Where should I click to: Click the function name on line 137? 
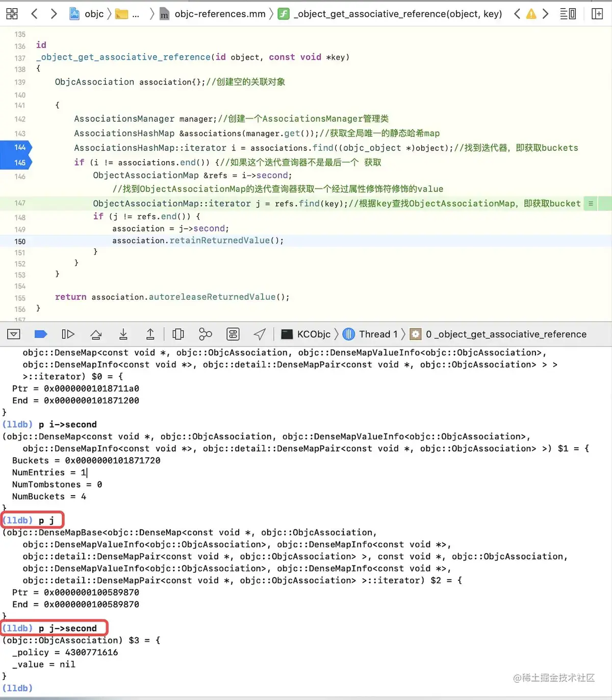tap(123, 57)
